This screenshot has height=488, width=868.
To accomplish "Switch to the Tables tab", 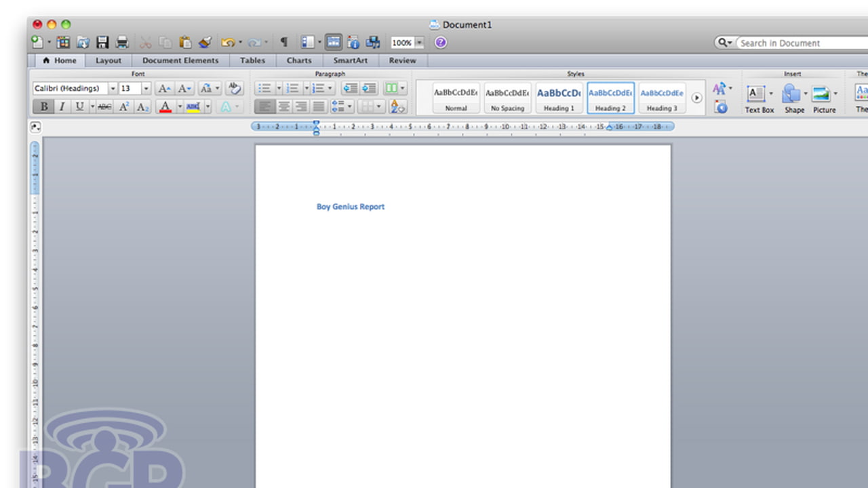I will [x=252, y=60].
